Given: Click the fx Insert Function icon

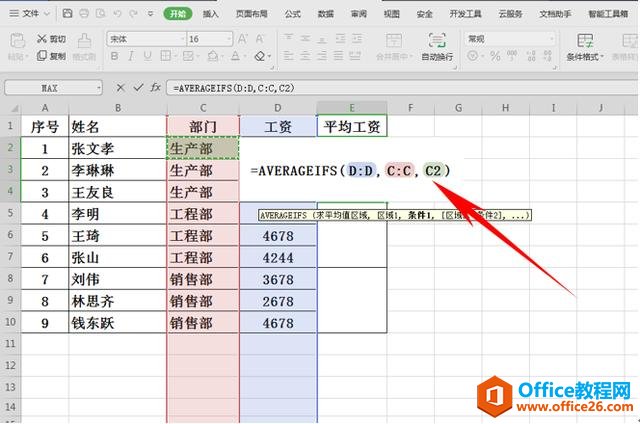Looking at the screenshot, I should coord(156,87).
